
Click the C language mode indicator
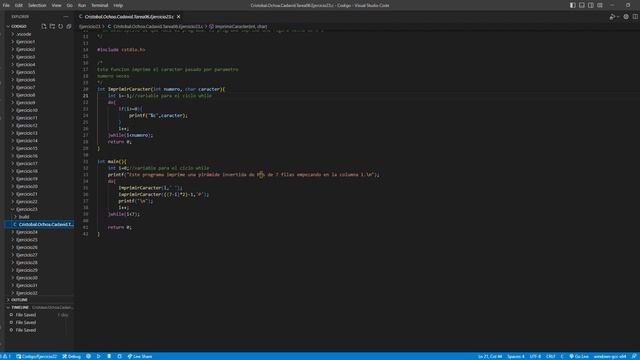pyautogui.click(x=562, y=356)
